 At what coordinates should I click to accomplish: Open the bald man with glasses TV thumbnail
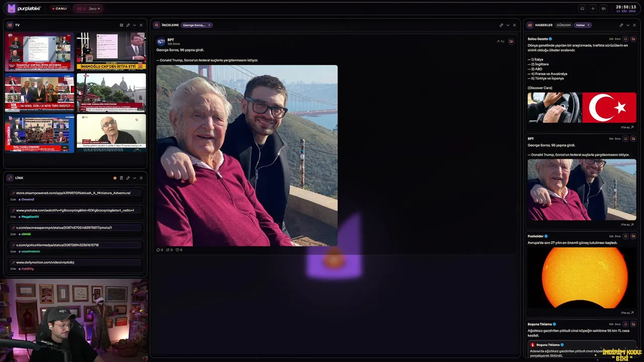pyautogui.click(x=111, y=133)
